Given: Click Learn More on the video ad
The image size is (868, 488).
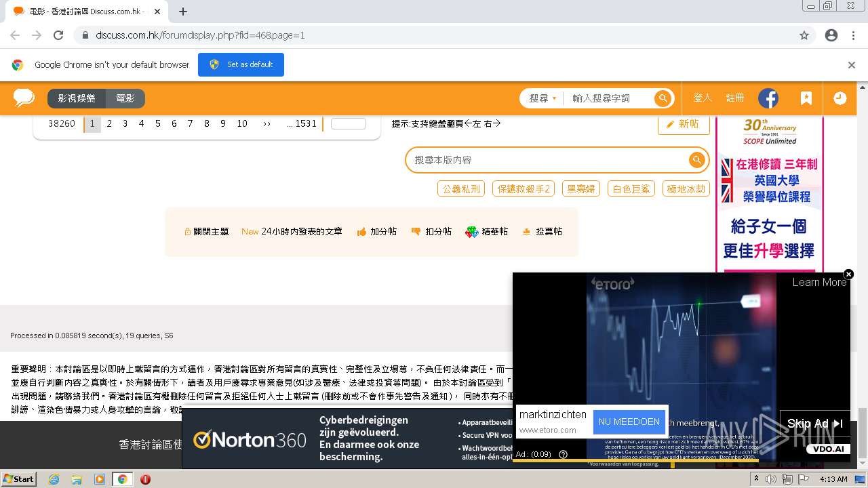Looking at the screenshot, I should (819, 283).
